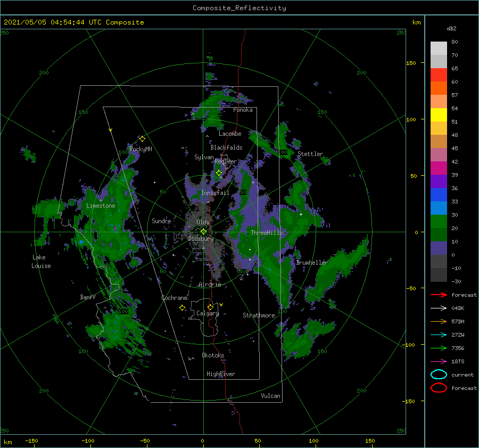Click the Calgary city label
The image size is (479, 448).
pos(208,313)
